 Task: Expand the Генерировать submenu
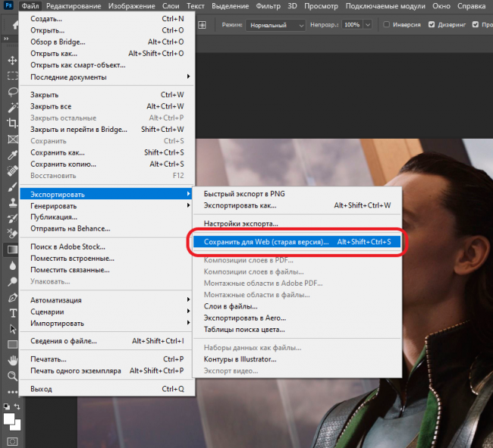107,205
